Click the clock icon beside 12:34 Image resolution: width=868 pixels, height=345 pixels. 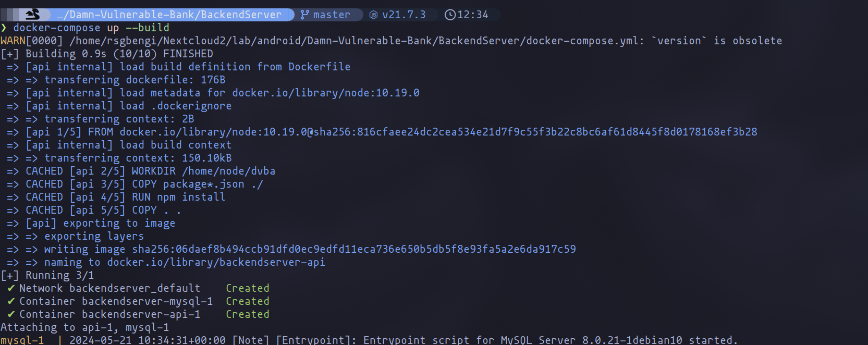click(449, 15)
